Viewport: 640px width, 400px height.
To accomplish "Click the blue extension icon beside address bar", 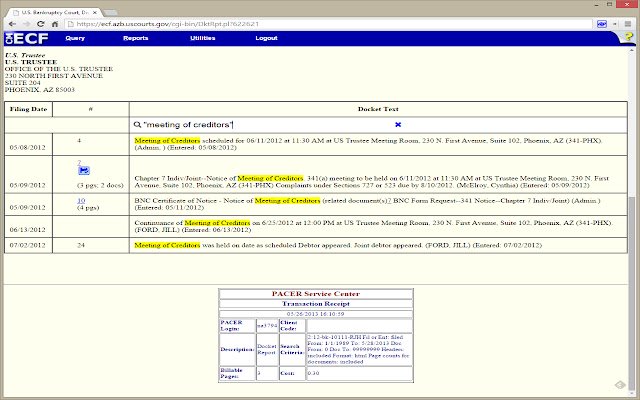I will click(602, 24).
